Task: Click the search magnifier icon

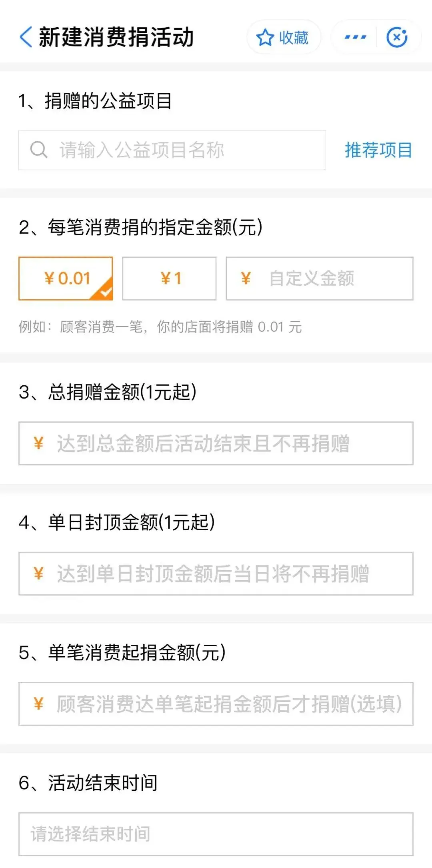Action: pyautogui.click(x=39, y=150)
